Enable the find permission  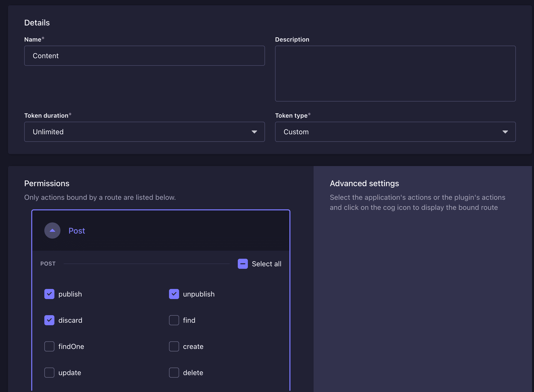click(174, 320)
